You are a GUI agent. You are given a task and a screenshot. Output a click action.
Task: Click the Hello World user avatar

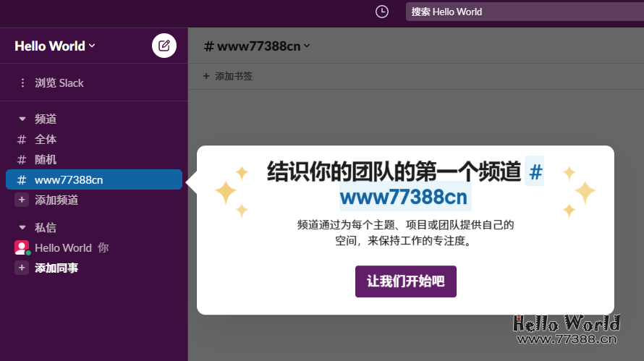(22, 247)
